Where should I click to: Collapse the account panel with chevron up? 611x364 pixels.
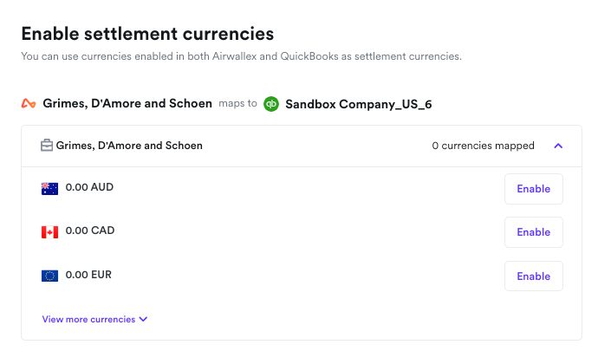click(x=558, y=146)
